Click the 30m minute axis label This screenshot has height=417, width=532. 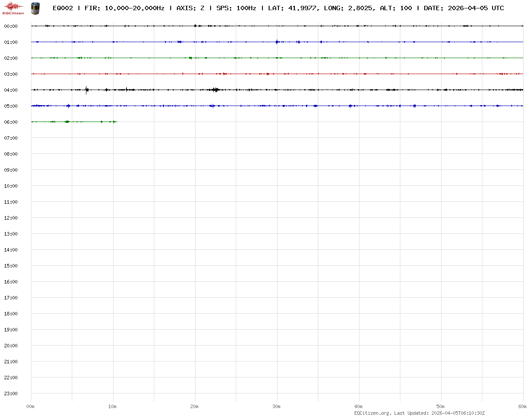point(277,406)
